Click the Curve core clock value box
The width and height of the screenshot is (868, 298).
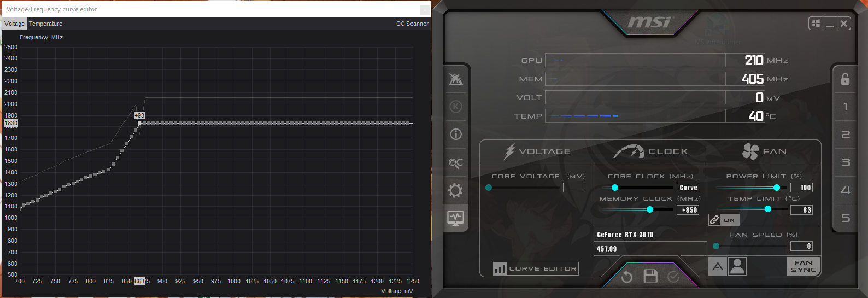(688, 188)
